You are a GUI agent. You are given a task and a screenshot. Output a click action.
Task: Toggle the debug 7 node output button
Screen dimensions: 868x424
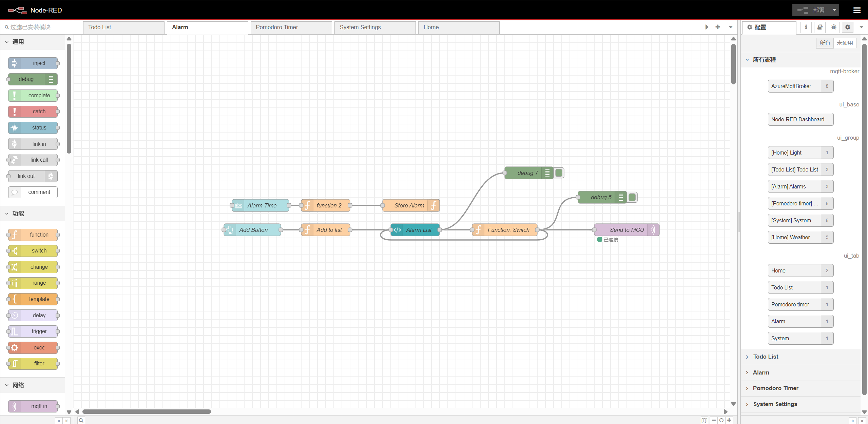pos(559,173)
